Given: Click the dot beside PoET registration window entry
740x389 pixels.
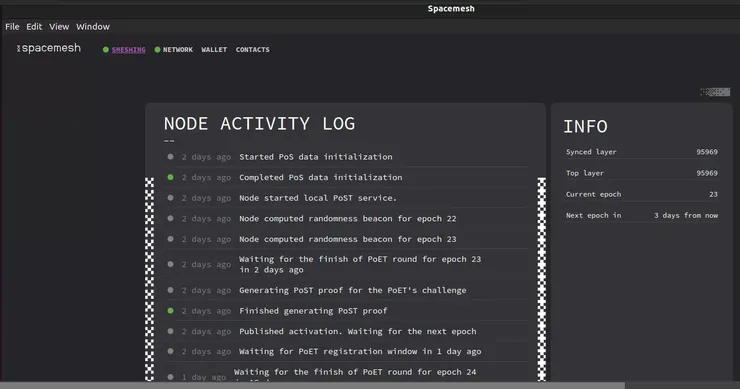Looking at the screenshot, I should coord(170,351).
